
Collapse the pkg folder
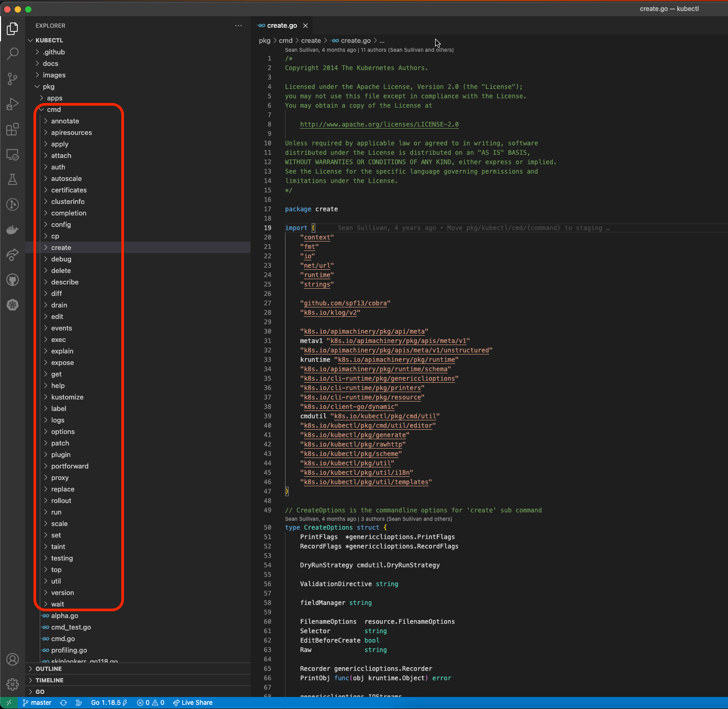[x=138, y=86]
